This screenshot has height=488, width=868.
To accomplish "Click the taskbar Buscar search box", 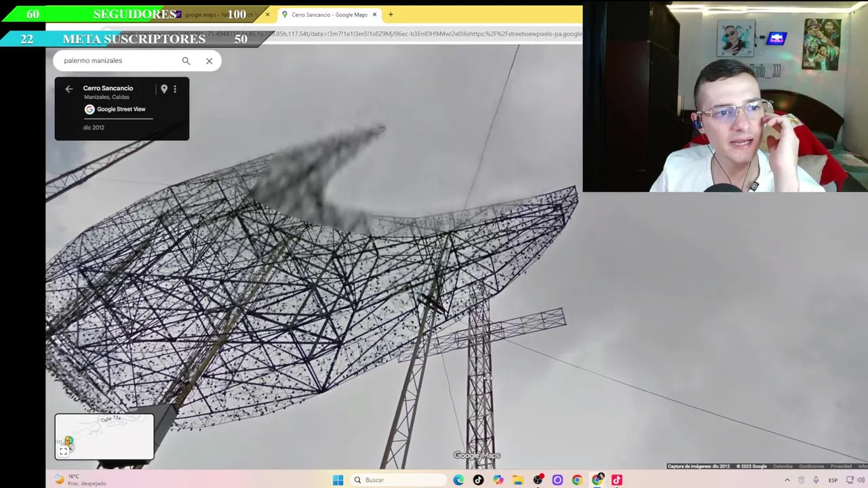I will [397, 480].
